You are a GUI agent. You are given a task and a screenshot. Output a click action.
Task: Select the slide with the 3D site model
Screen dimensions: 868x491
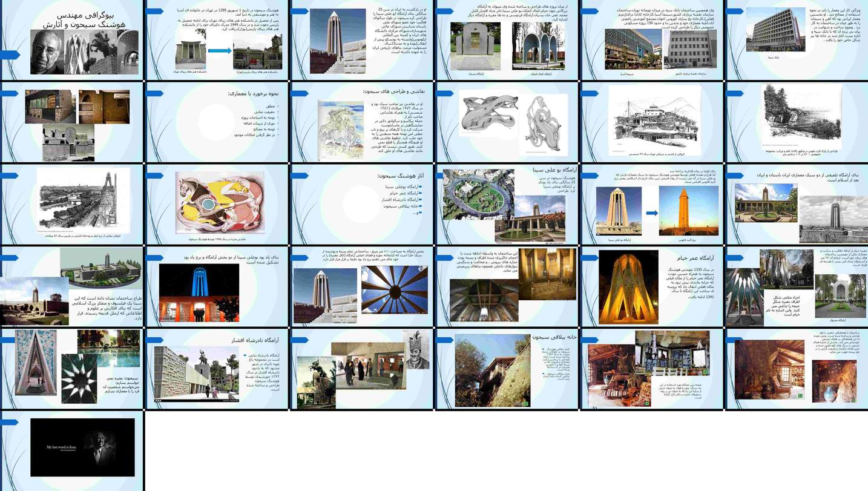coord(71,287)
